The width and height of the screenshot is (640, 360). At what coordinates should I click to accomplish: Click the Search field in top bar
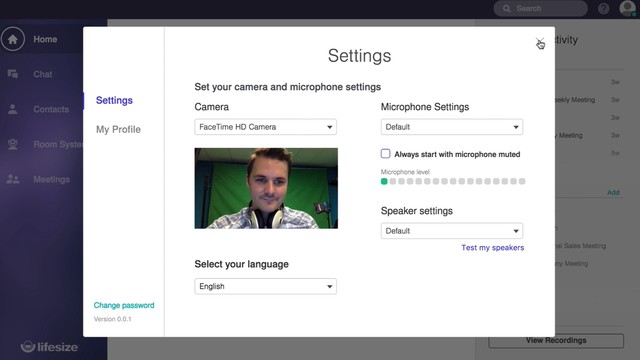pyautogui.click(x=540, y=9)
